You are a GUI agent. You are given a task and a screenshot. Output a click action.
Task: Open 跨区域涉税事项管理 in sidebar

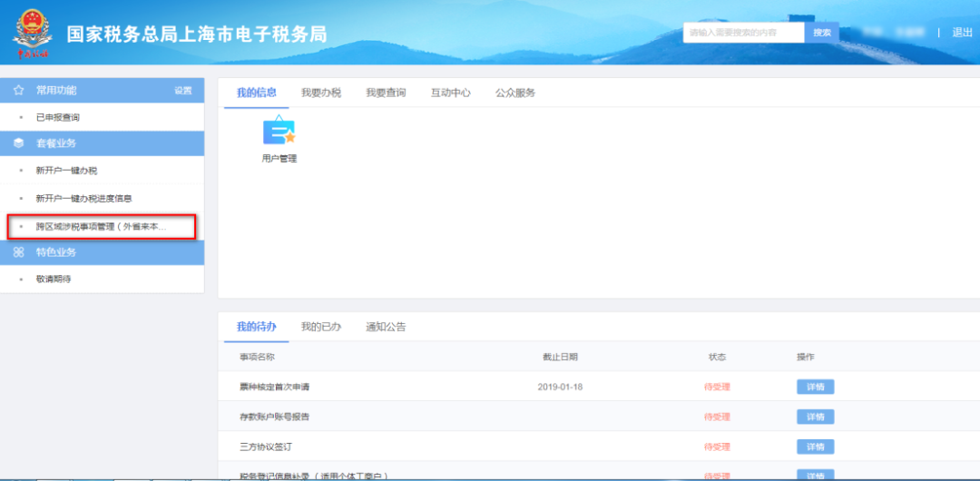point(102,226)
